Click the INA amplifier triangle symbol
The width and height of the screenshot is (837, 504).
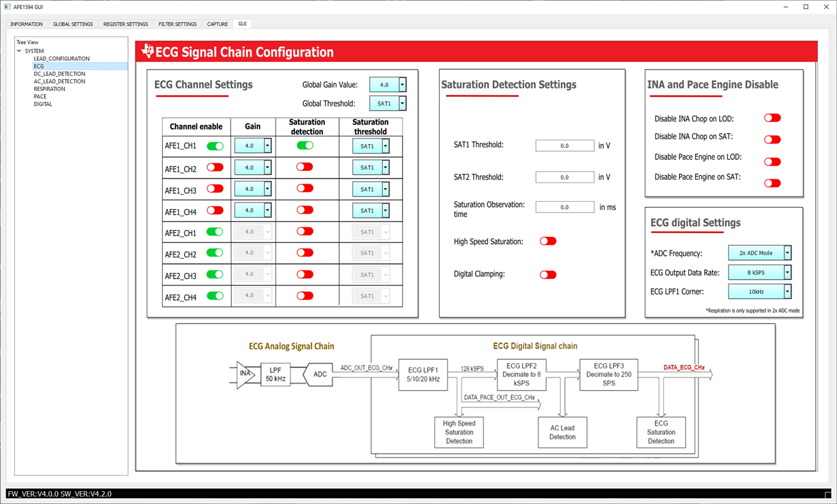(245, 374)
